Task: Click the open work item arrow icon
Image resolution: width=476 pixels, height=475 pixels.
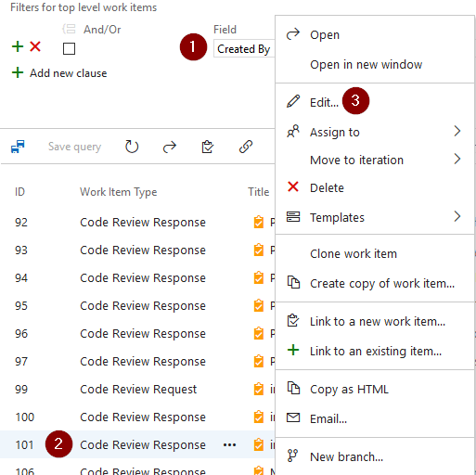Action: (x=170, y=147)
